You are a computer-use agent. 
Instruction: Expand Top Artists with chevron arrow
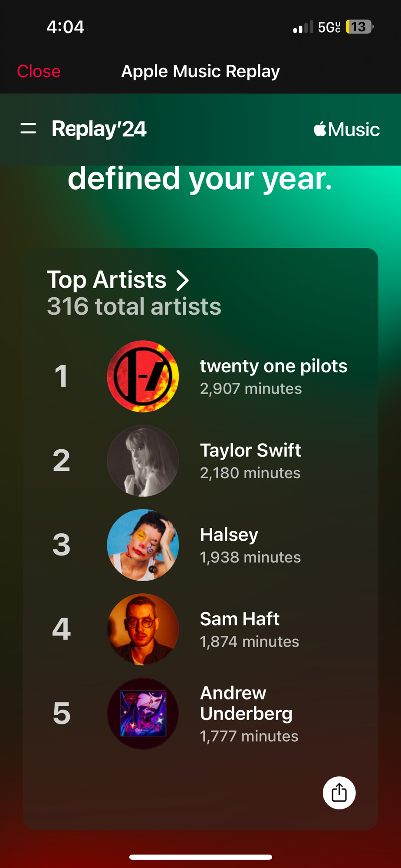click(x=183, y=280)
